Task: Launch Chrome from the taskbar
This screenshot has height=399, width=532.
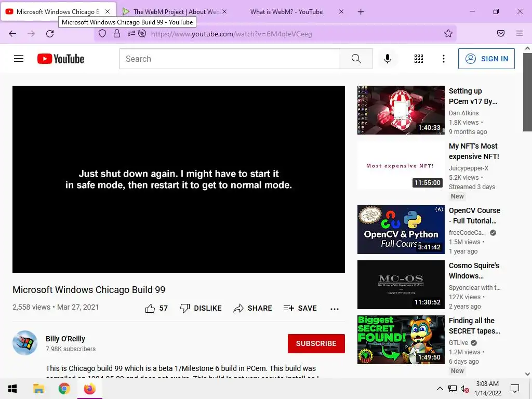Action: point(64,389)
